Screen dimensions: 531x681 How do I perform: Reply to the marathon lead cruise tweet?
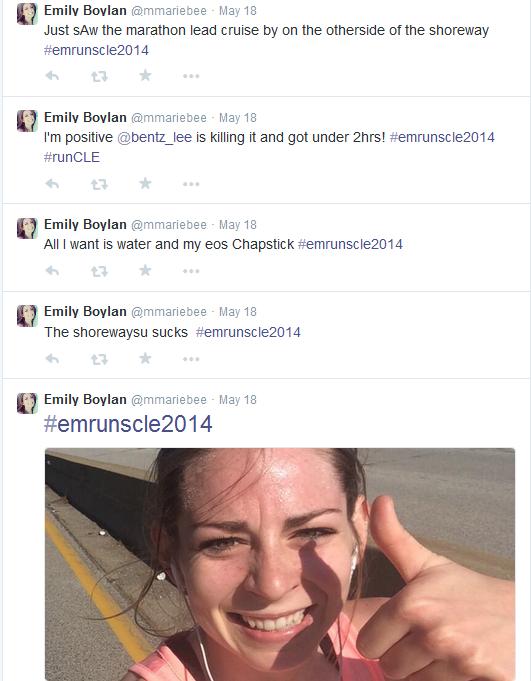pyautogui.click(x=52, y=76)
